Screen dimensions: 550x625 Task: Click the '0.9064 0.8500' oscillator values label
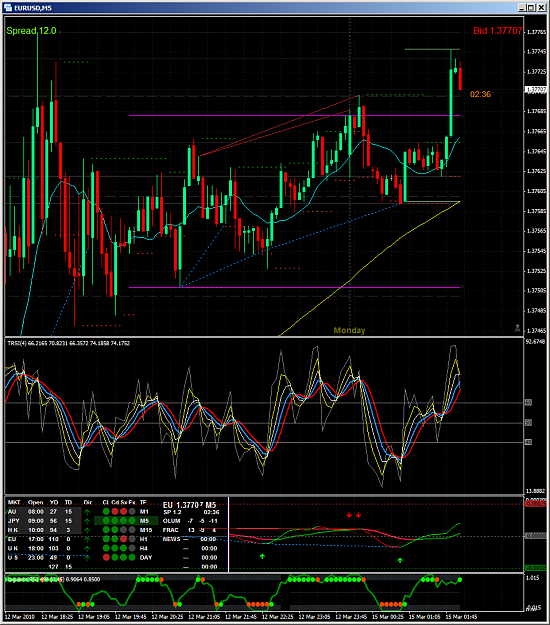[83, 580]
